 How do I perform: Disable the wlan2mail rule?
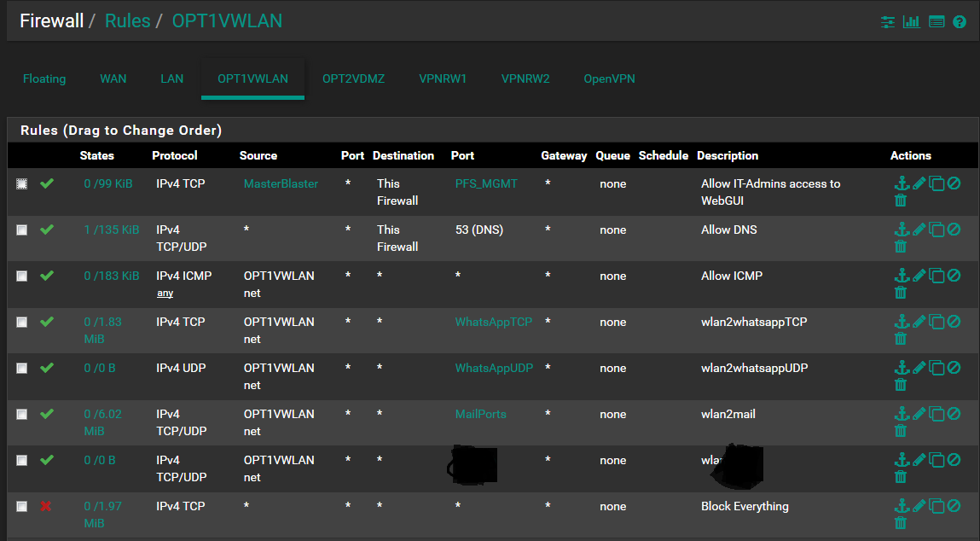(x=954, y=414)
